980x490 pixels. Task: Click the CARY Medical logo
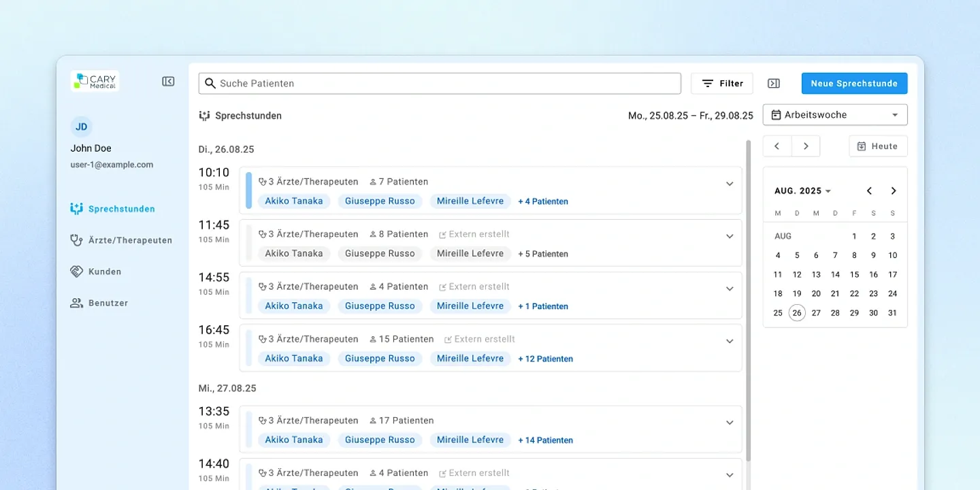pos(95,81)
